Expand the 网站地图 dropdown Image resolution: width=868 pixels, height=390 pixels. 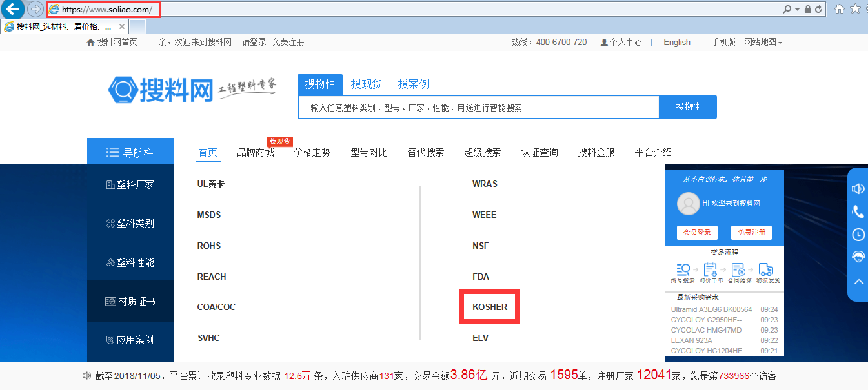pyautogui.click(x=763, y=43)
